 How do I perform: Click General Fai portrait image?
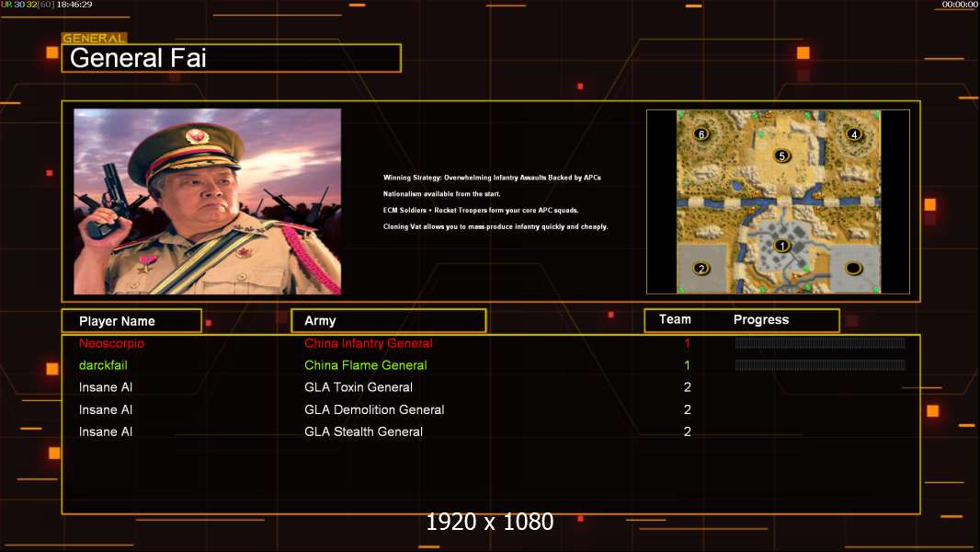[208, 201]
